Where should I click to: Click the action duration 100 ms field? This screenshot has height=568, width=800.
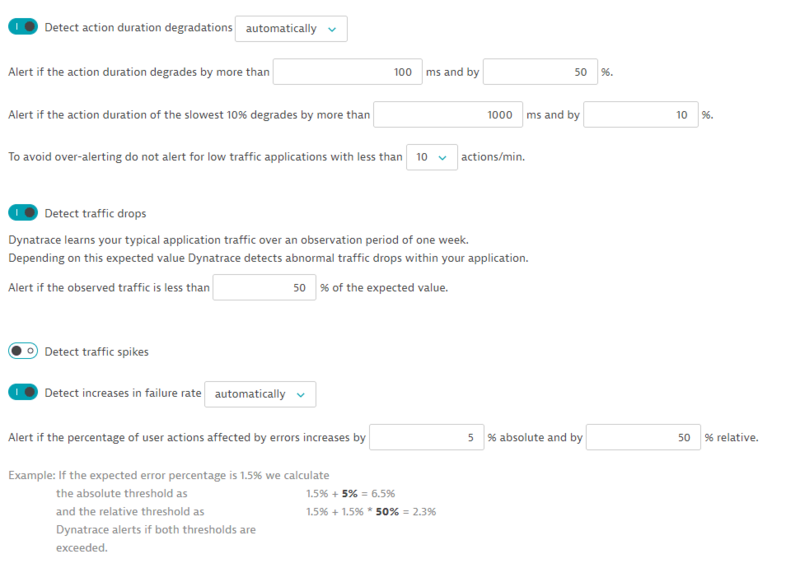pos(346,72)
